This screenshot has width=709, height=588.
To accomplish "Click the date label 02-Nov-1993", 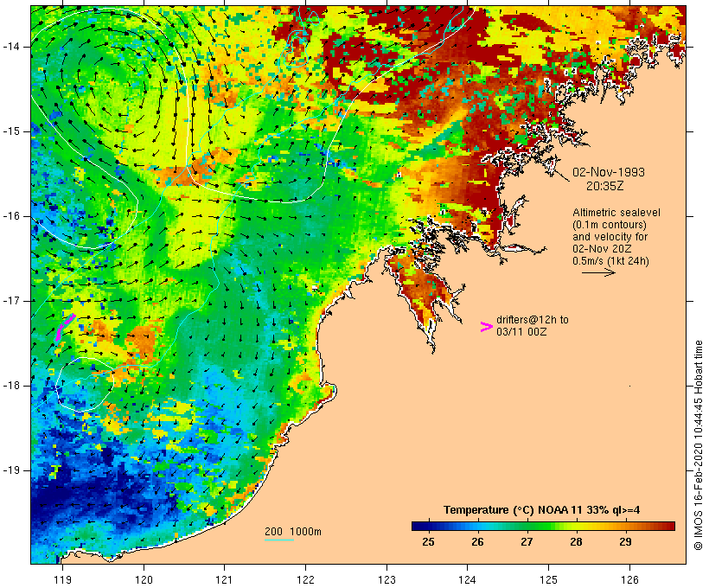I will click(x=608, y=172).
